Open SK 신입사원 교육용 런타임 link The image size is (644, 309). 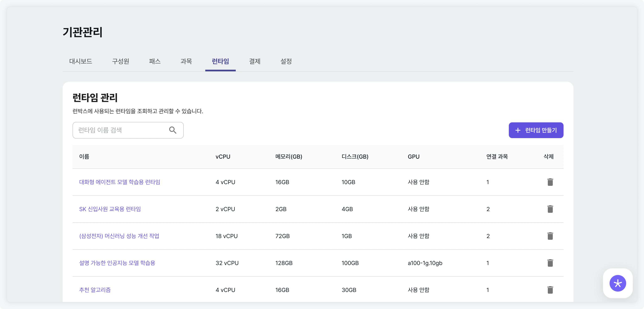point(110,209)
